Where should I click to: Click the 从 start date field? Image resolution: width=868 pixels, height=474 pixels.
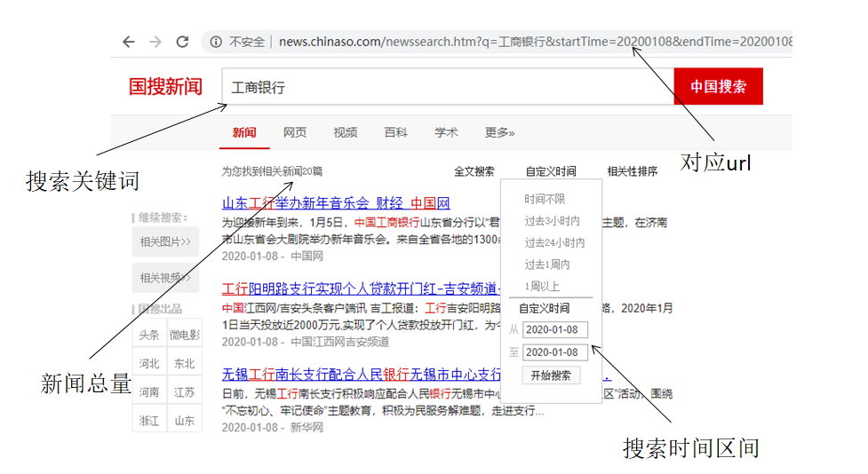[554, 329]
